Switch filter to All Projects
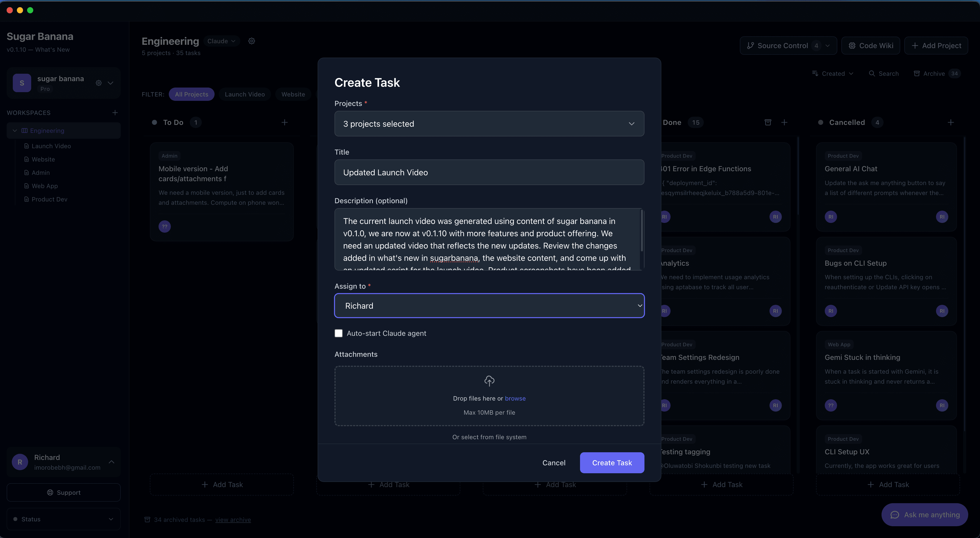The height and width of the screenshot is (538, 980). pos(192,94)
